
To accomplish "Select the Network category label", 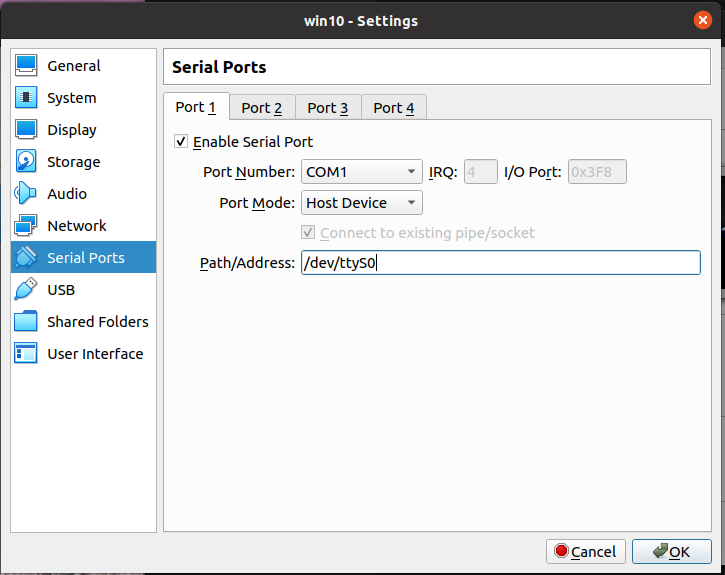I will tap(77, 226).
